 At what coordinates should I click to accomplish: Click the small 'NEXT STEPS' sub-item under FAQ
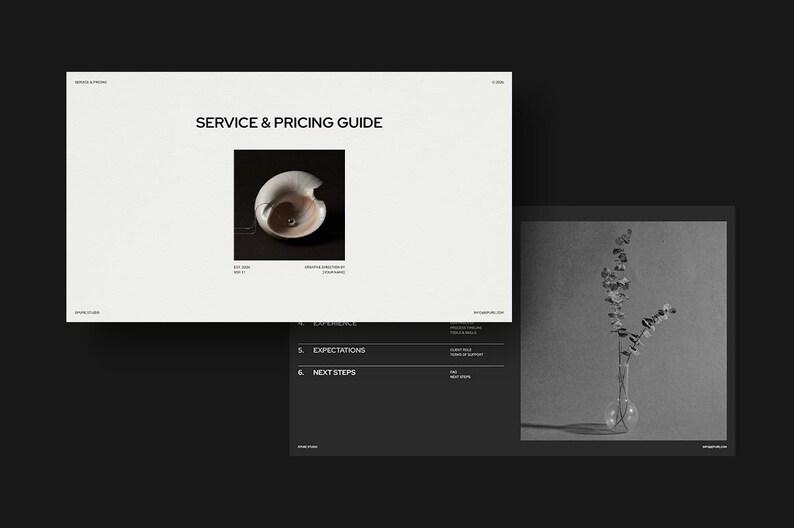[x=460, y=377]
